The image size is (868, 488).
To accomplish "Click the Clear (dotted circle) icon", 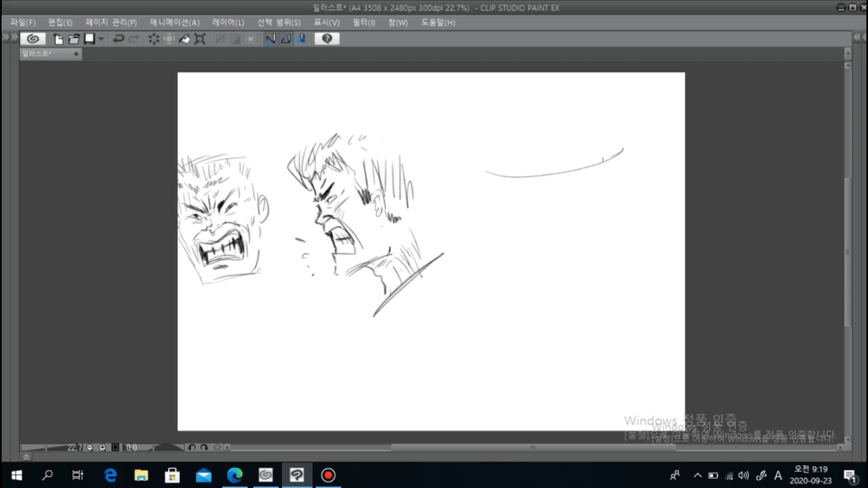I will (154, 39).
